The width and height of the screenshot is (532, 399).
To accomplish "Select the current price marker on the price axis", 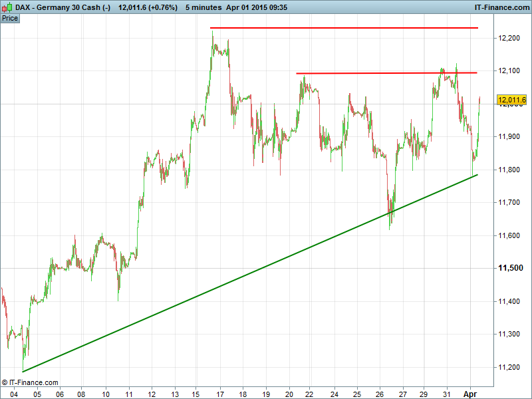I will click(x=512, y=100).
